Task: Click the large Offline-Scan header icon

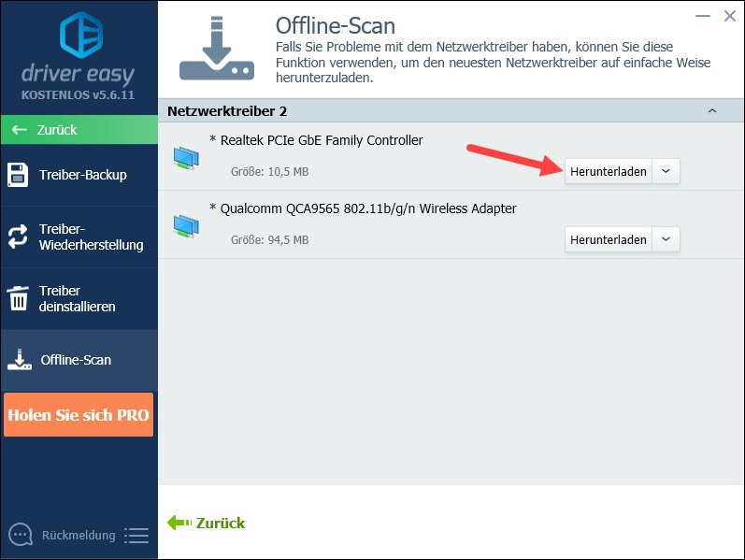Action: pyautogui.click(x=217, y=48)
